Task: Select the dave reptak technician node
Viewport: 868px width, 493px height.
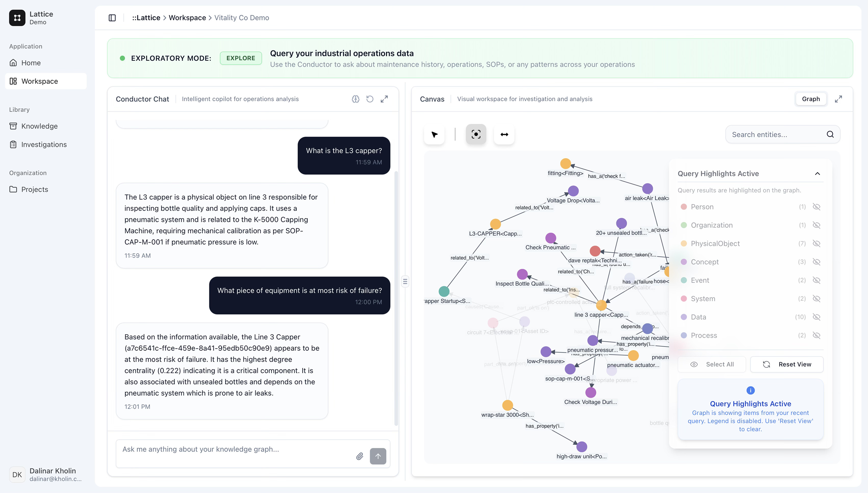Action: pyautogui.click(x=595, y=251)
